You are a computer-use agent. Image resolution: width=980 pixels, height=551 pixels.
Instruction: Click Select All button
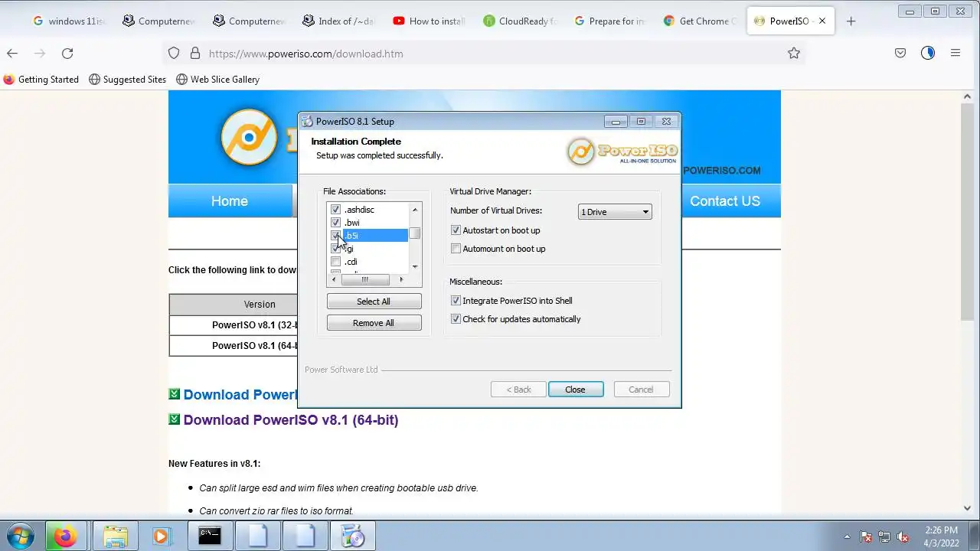(x=374, y=302)
